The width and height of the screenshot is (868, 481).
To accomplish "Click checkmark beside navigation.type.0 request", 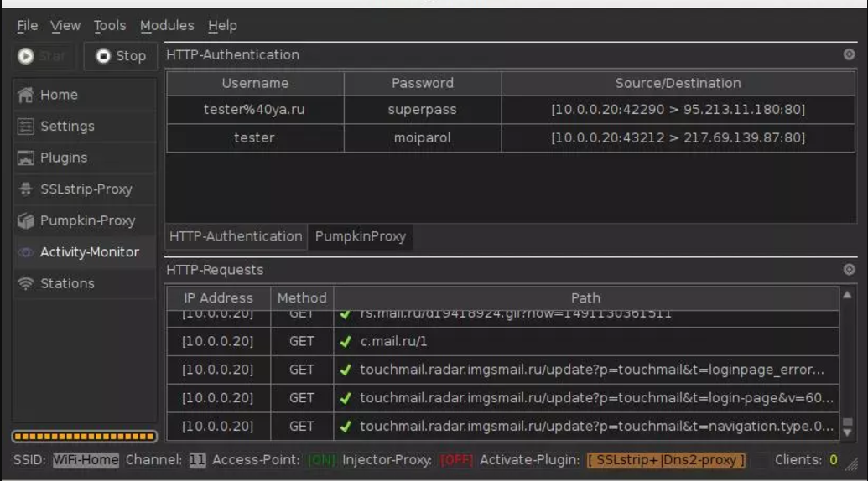I will (x=346, y=427).
